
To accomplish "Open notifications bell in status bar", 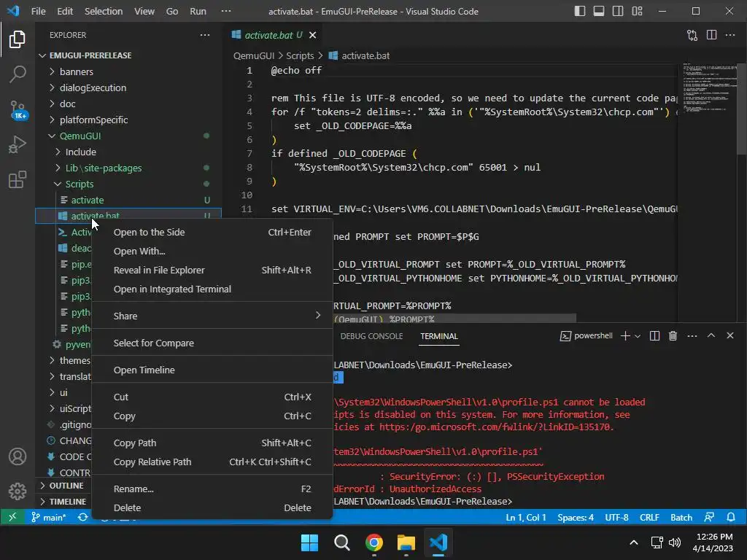I will [731, 517].
